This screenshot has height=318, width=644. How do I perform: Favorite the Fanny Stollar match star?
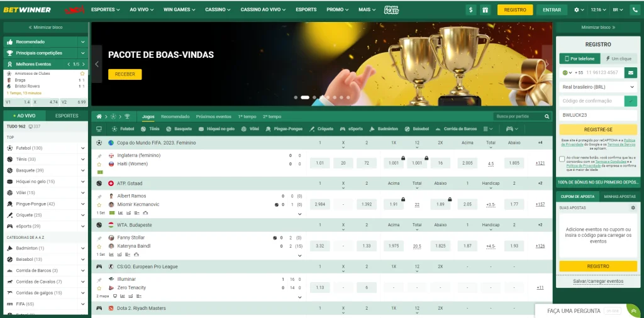99,246
